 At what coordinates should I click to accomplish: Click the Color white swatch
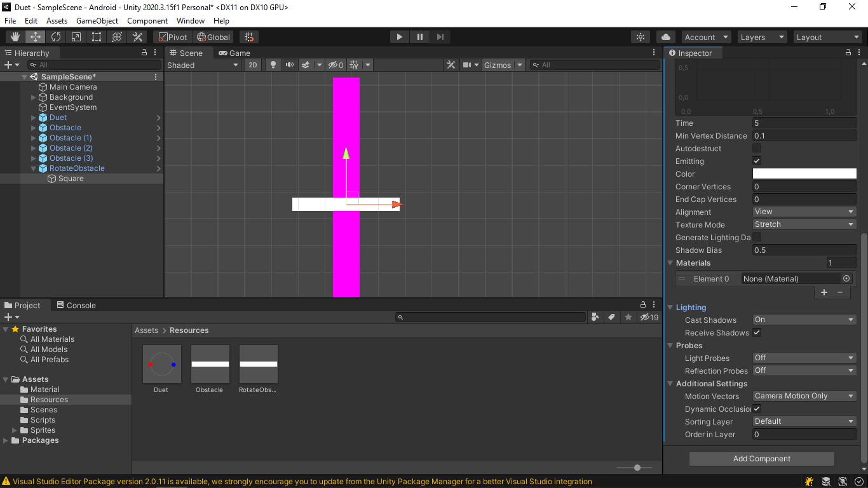click(x=804, y=173)
